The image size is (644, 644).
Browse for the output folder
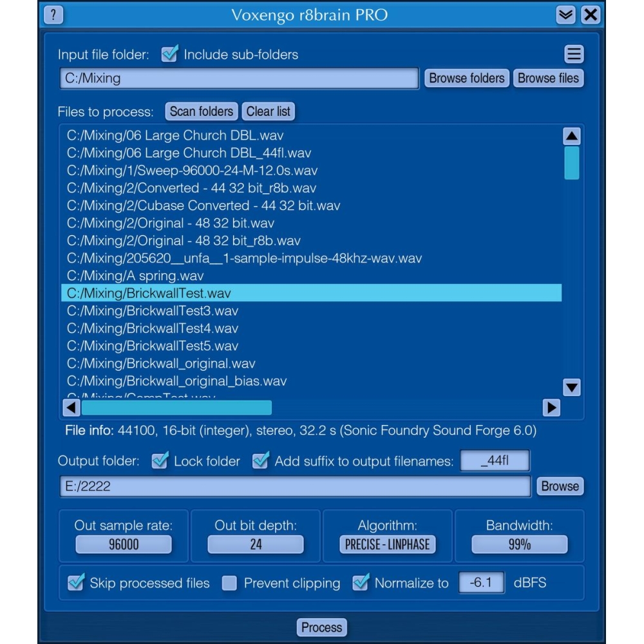[560, 486]
